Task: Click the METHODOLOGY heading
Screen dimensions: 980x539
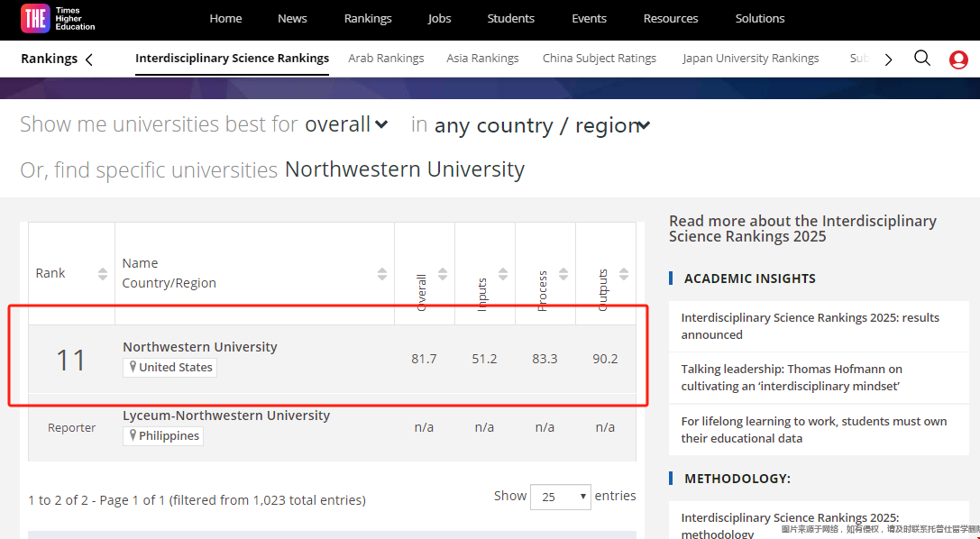Action: coord(737,479)
